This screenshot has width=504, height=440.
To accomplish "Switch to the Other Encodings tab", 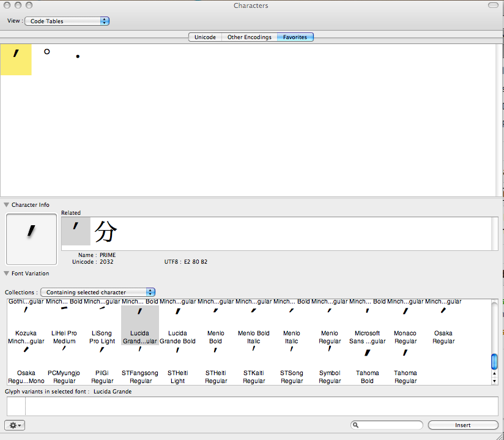I will (x=249, y=37).
